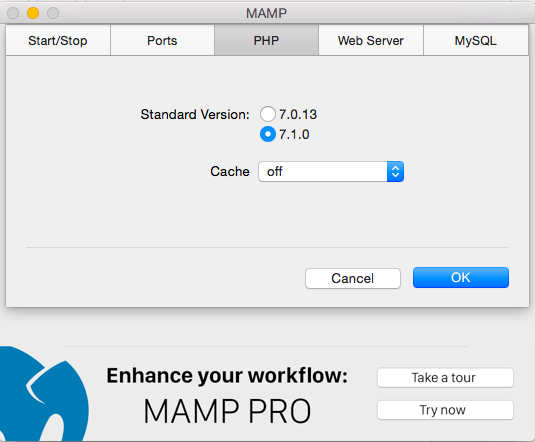535x442 pixels.
Task: Switch to the MySQL tab
Action: pyautogui.click(x=476, y=41)
